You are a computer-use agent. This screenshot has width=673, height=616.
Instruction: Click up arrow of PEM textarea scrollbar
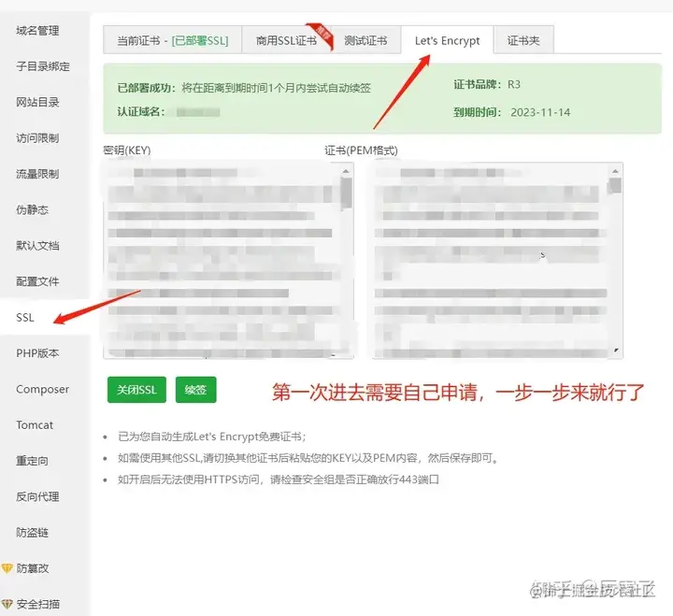(615, 171)
